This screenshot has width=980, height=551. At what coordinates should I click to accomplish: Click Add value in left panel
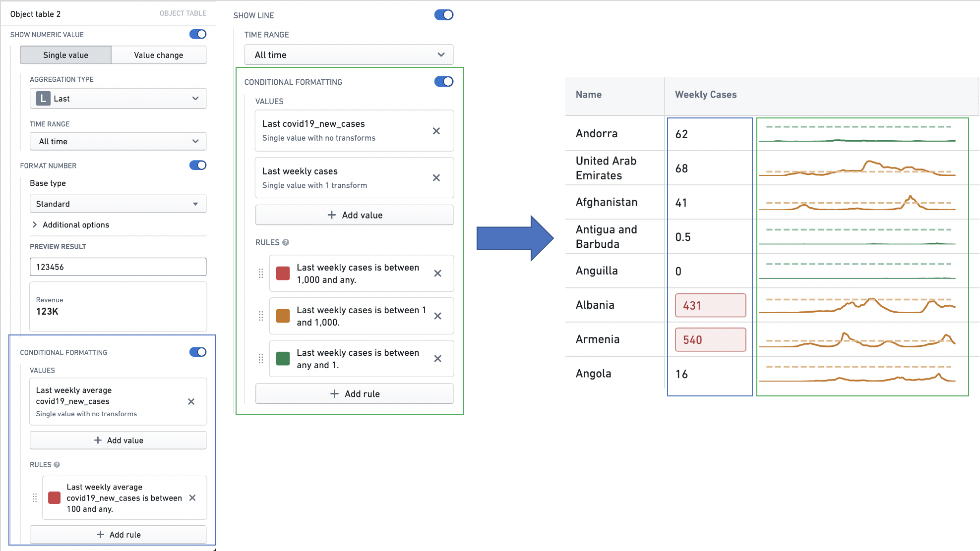[118, 441]
